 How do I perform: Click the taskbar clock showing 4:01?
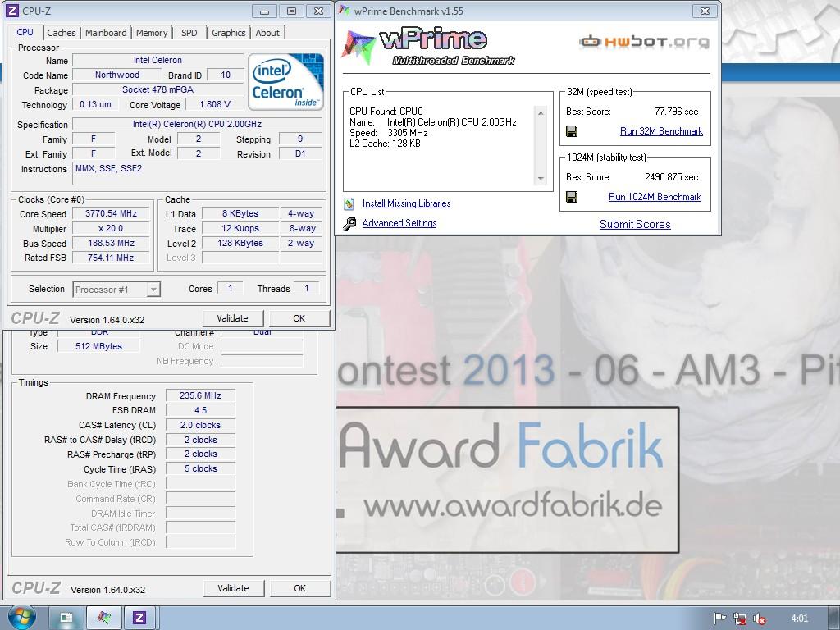pos(799,619)
